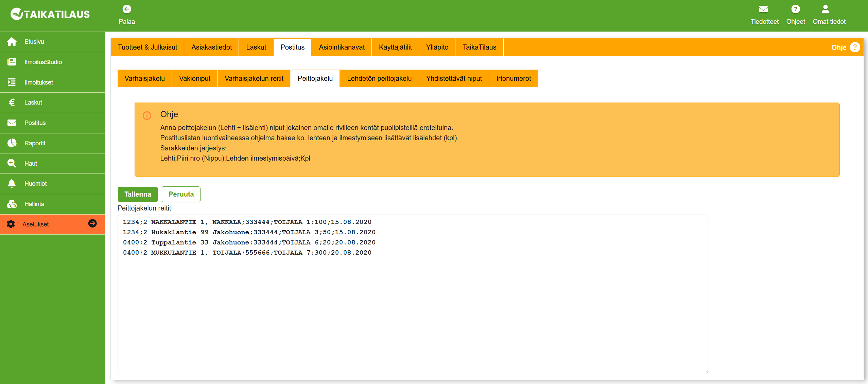Open Raportit pie chart icon

pos(12,143)
